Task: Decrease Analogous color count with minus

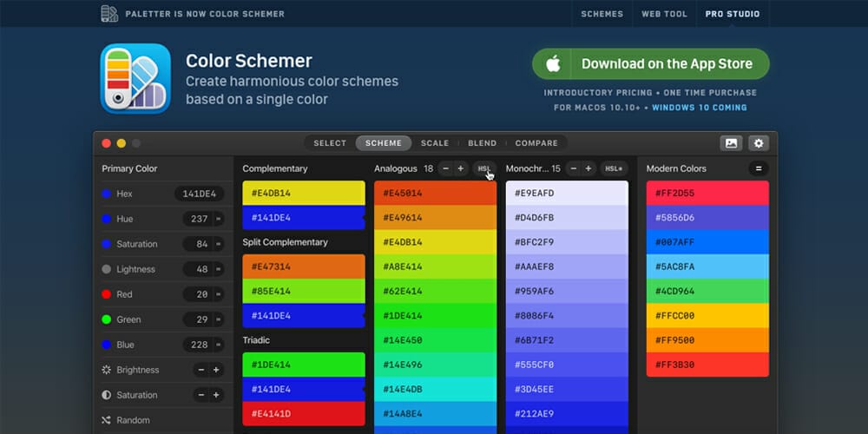Action: [445, 168]
